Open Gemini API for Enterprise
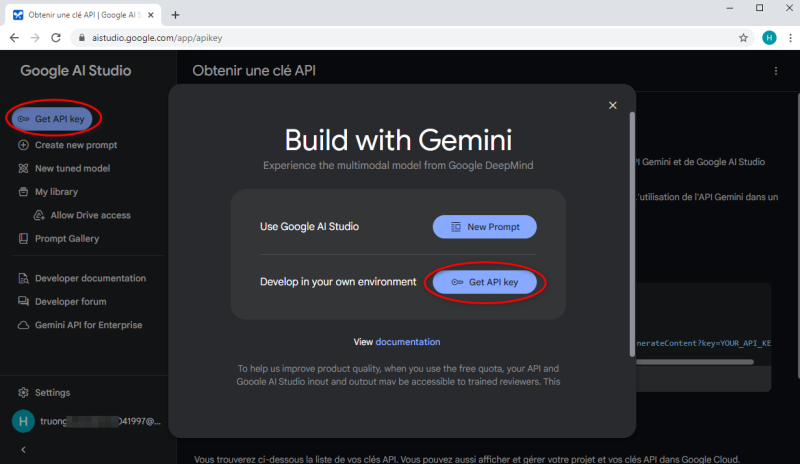 (88, 325)
